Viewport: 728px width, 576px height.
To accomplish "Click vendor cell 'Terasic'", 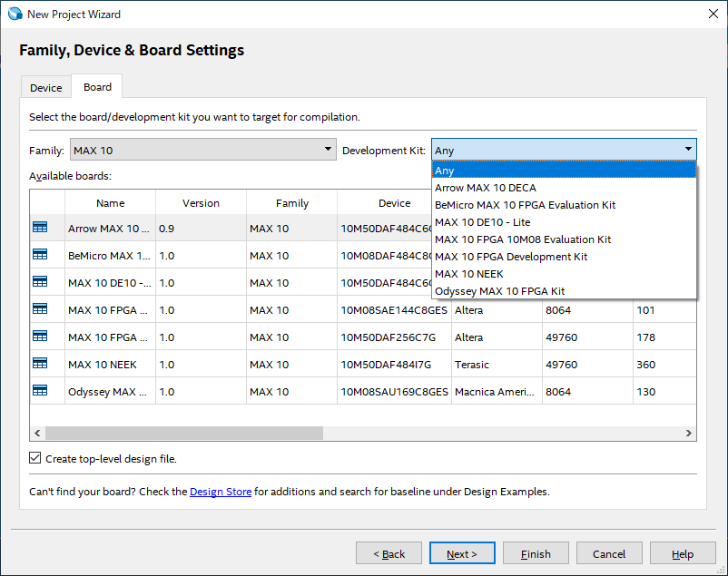I will click(x=497, y=364).
